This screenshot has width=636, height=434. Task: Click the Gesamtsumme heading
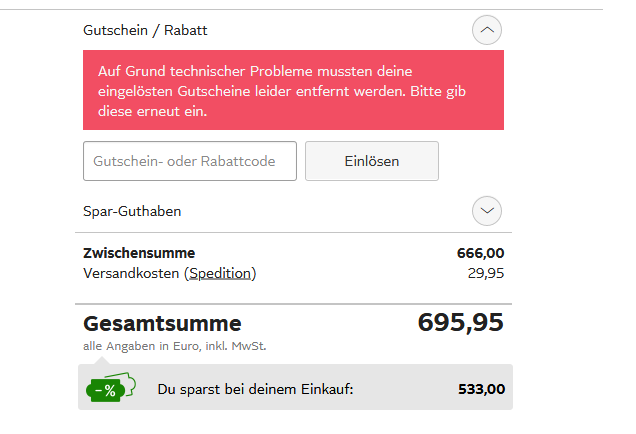pyautogui.click(x=162, y=324)
